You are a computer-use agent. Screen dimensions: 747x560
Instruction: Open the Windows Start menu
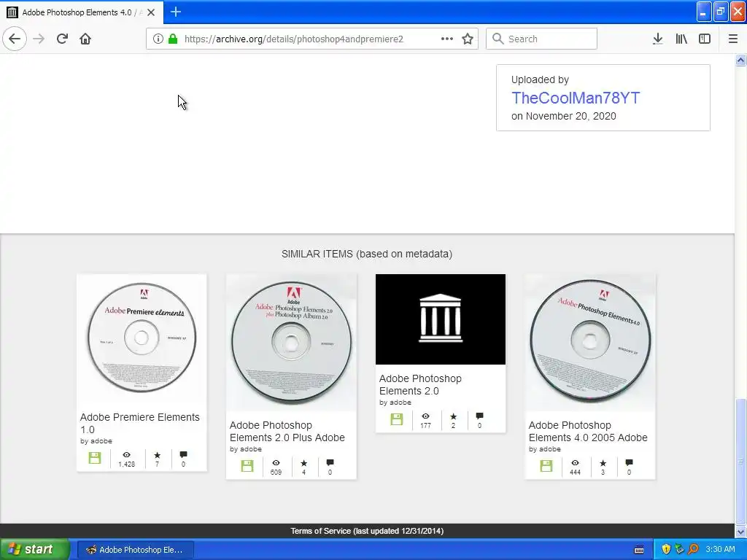coord(35,550)
